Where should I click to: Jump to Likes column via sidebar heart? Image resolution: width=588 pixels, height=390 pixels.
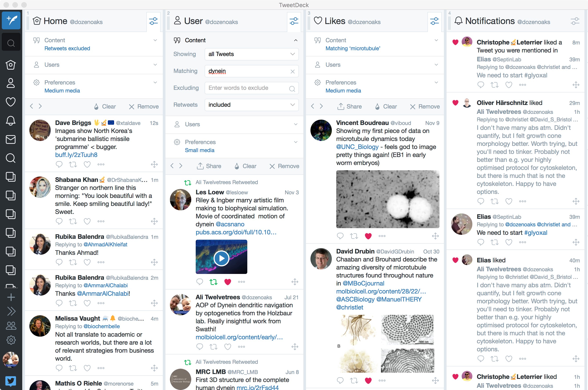coord(11,102)
